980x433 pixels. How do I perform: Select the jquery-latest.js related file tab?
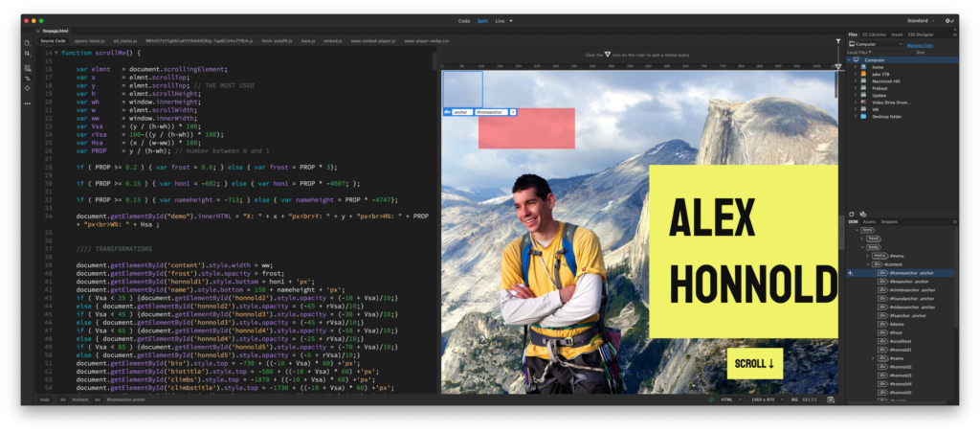88,41
